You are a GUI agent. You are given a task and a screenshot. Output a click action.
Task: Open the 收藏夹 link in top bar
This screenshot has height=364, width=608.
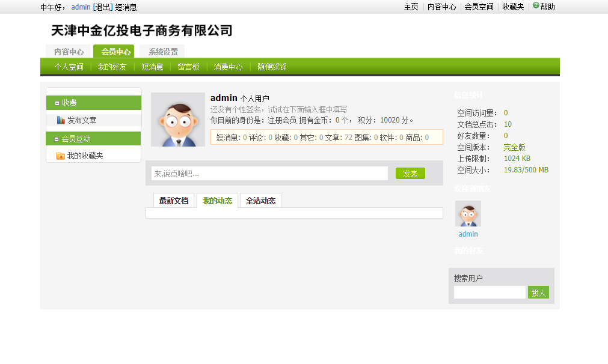click(513, 7)
